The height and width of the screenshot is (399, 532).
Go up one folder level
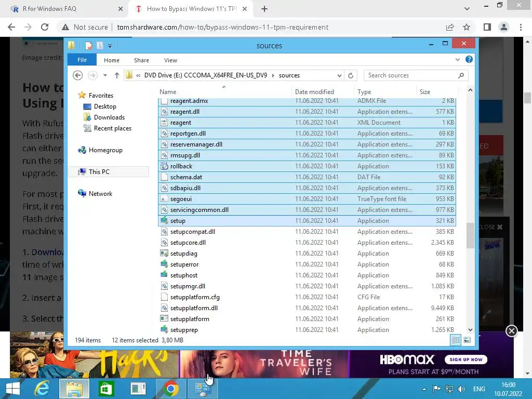pyautogui.click(x=117, y=75)
